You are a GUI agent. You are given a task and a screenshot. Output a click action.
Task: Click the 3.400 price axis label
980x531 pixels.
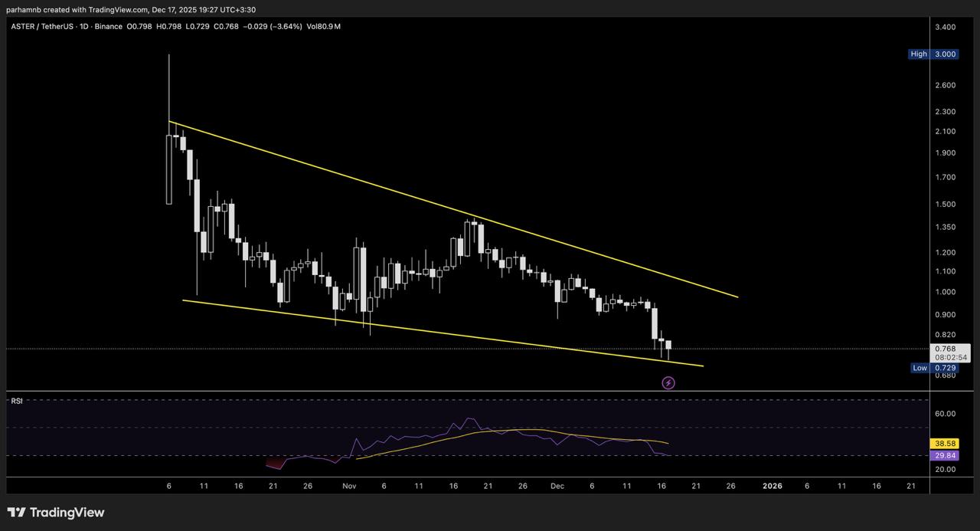945,27
